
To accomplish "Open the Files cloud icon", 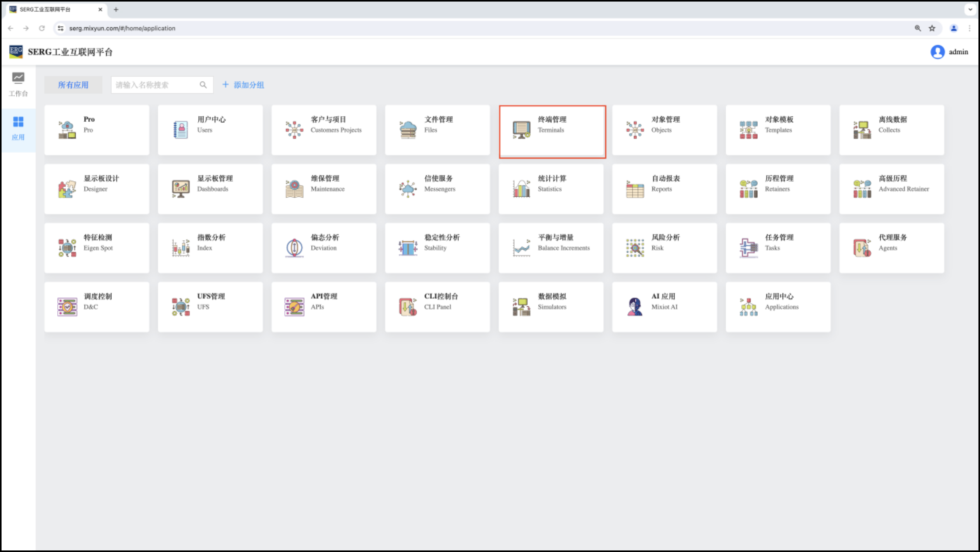I will [408, 130].
